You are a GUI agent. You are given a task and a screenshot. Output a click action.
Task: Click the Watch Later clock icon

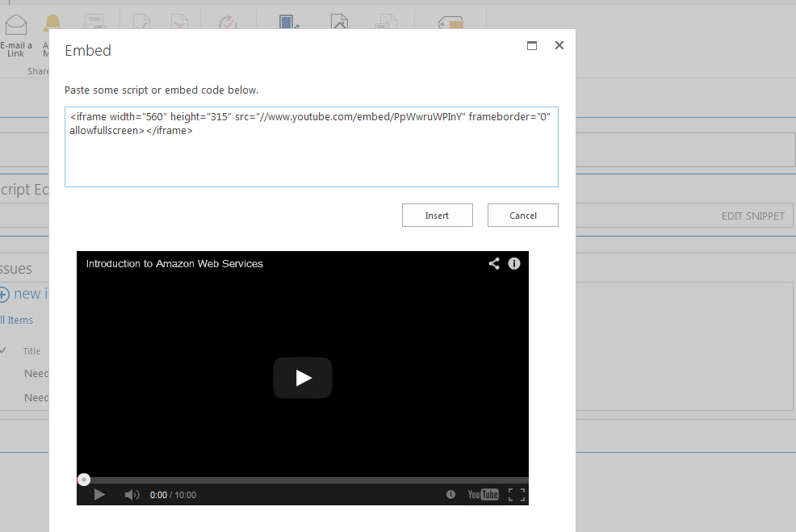(x=451, y=494)
